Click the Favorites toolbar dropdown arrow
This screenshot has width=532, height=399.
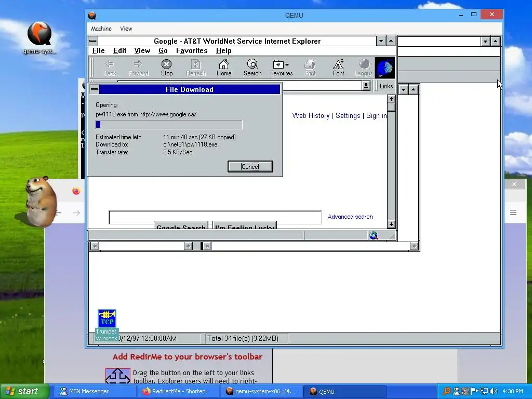click(287, 64)
